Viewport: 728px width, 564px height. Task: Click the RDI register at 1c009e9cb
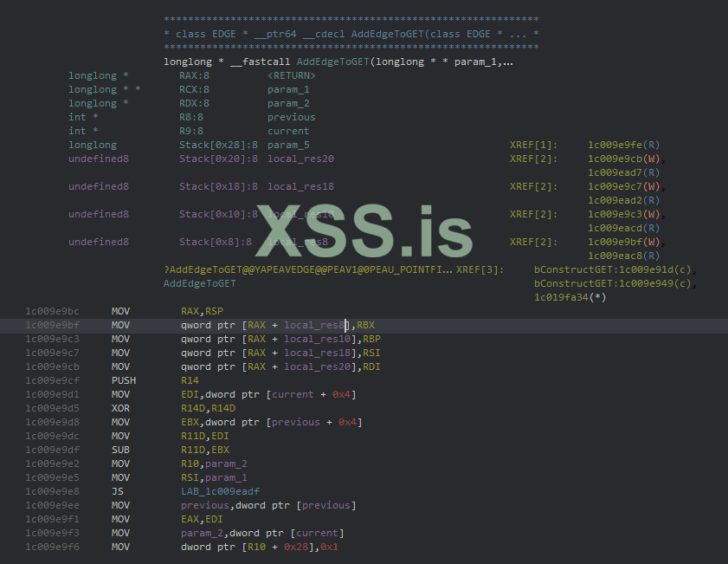(x=371, y=367)
